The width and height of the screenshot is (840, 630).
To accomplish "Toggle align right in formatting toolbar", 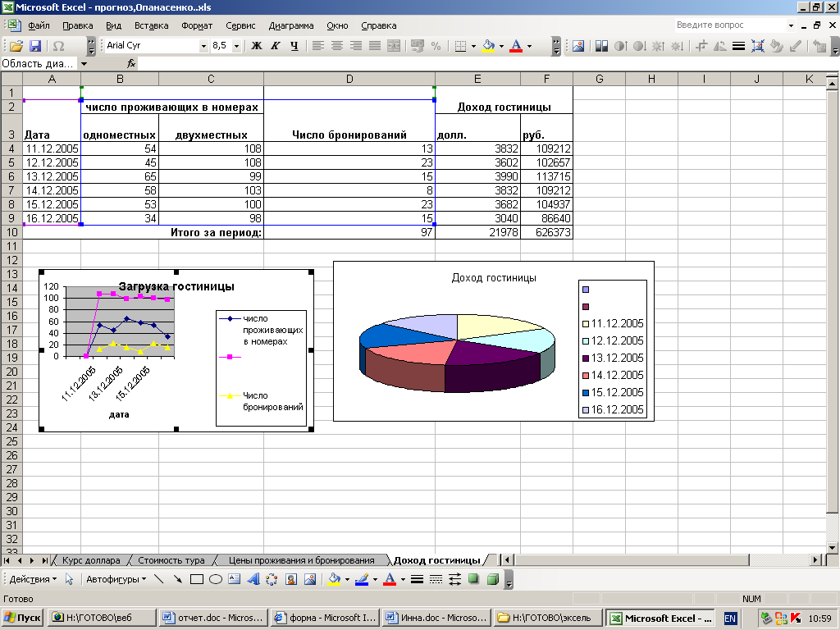I will (x=356, y=46).
